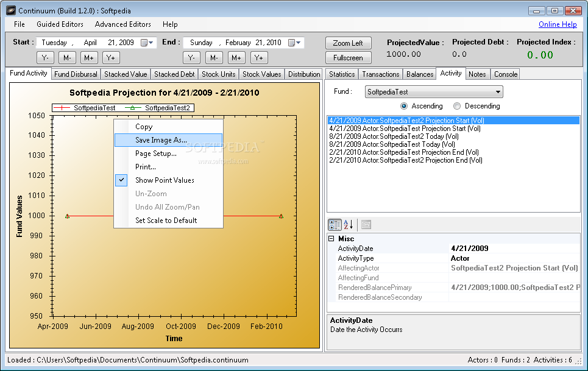Click the chart end data point marker

281,216
